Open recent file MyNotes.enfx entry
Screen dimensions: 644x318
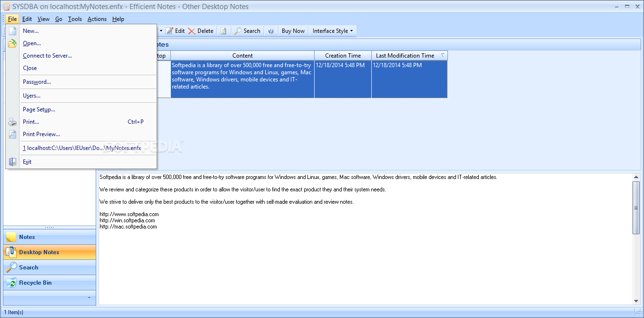(x=81, y=148)
